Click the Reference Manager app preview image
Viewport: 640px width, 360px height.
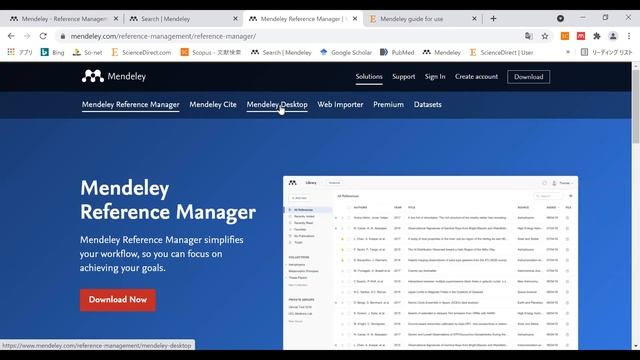coord(431,262)
